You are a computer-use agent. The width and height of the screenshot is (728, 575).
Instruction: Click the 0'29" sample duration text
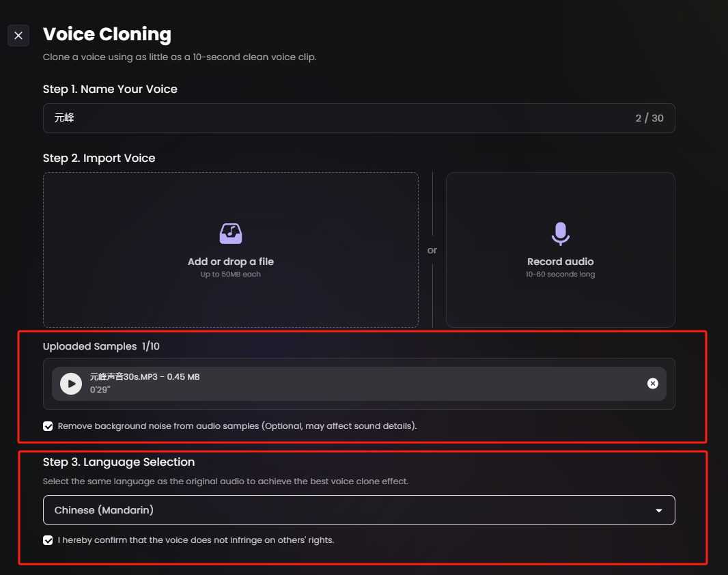point(100,390)
